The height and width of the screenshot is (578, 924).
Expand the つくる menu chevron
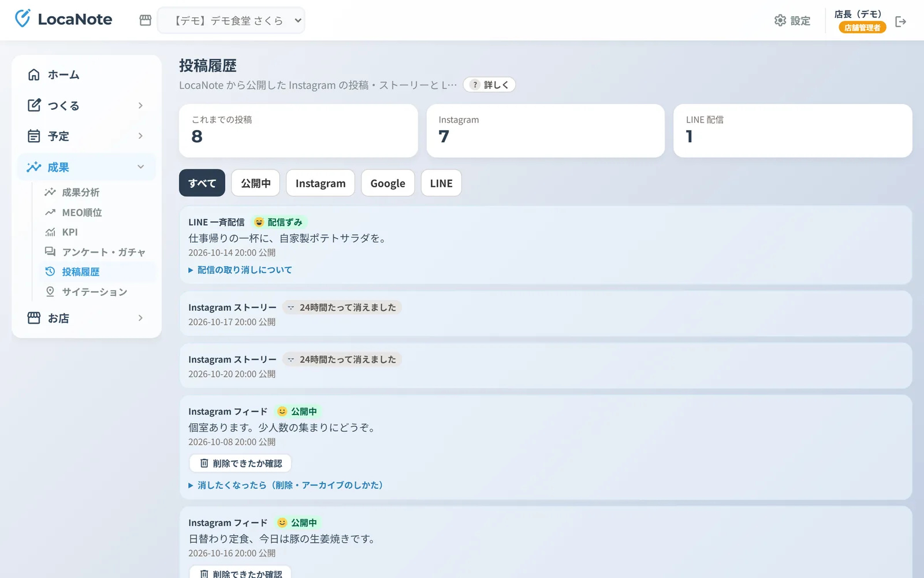click(x=140, y=105)
